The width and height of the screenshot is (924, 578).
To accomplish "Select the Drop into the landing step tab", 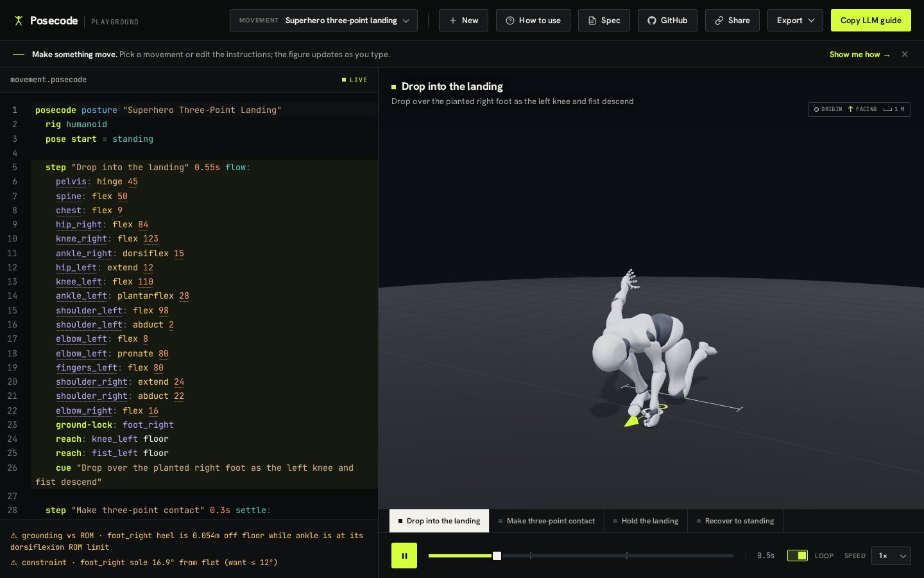I will click(x=439, y=521).
